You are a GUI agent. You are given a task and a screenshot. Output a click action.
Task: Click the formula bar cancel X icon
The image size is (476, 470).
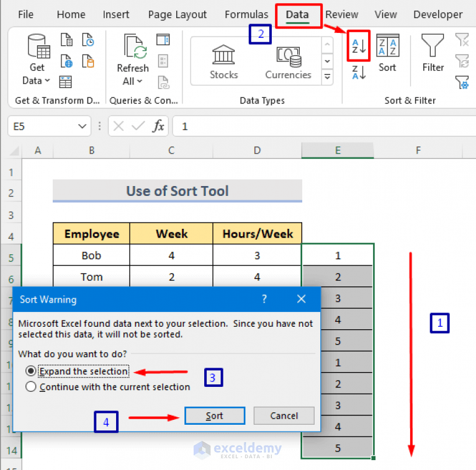(x=119, y=126)
